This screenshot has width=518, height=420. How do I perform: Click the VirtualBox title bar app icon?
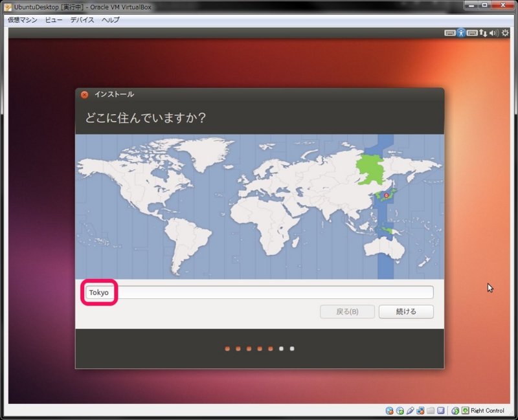coord(8,7)
